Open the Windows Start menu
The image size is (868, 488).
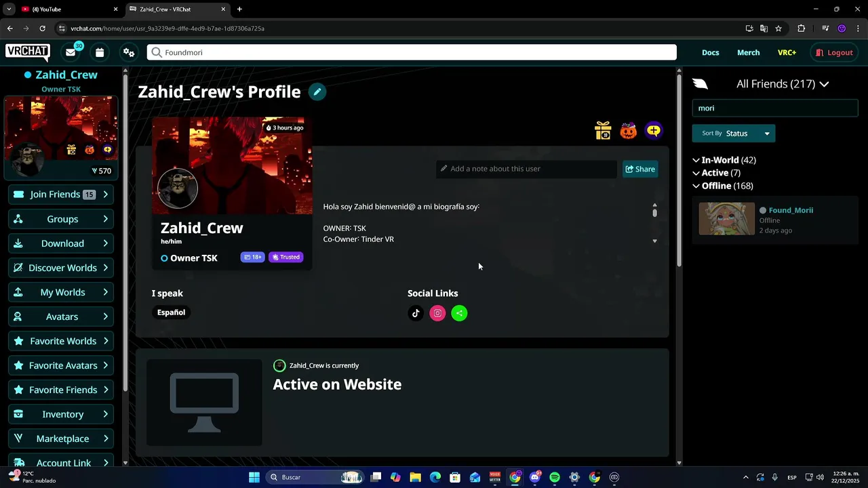point(254,477)
